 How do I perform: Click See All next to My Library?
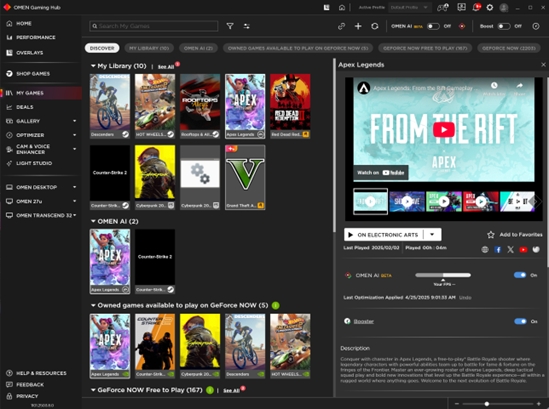(166, 67)
